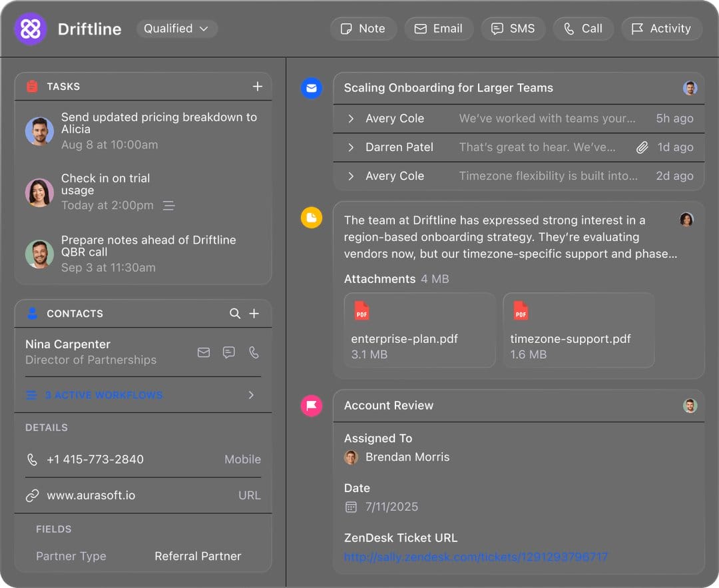Open the Qualified status dropdown
Screen dimensions: 719x588
[x=176, y=29]
